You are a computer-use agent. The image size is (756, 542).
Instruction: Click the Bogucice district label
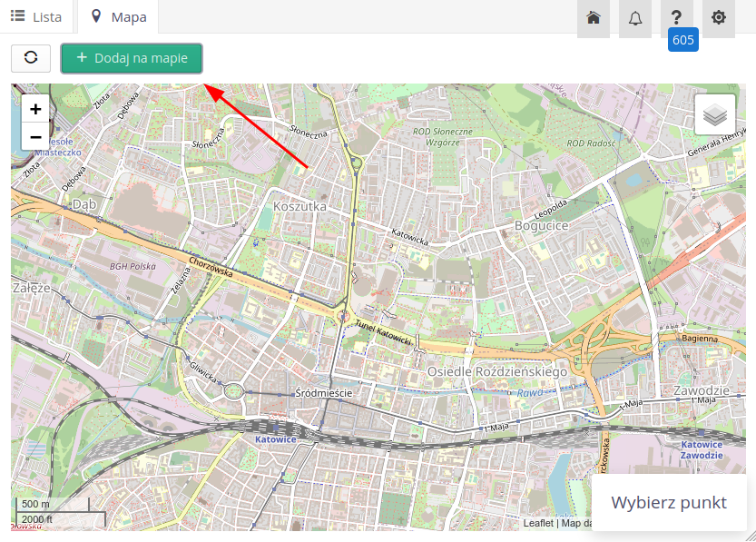pyautogui.click(x=541, y=225)
